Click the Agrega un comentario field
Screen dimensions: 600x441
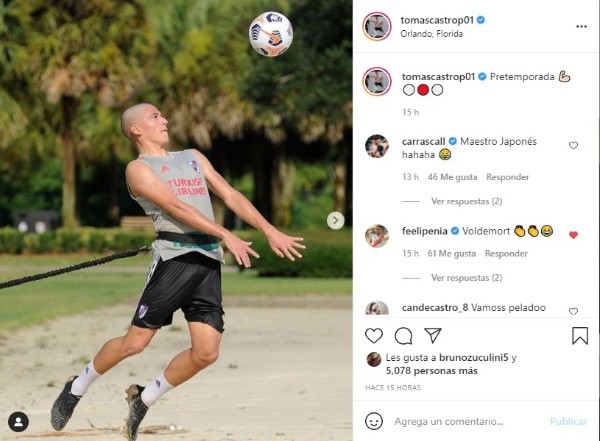click(x=449, y=421)
